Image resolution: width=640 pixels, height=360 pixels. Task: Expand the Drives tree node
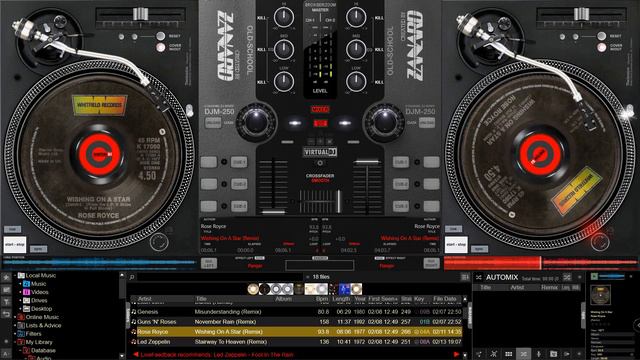20,300
